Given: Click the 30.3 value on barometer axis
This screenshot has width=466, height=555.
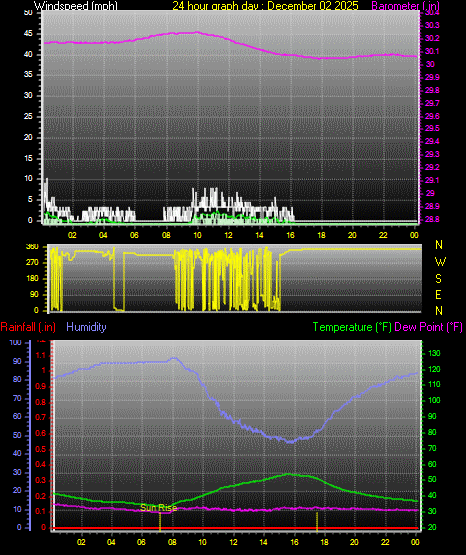Looking at the screenshot, I should pyautogui.click(x=432, y=25).
